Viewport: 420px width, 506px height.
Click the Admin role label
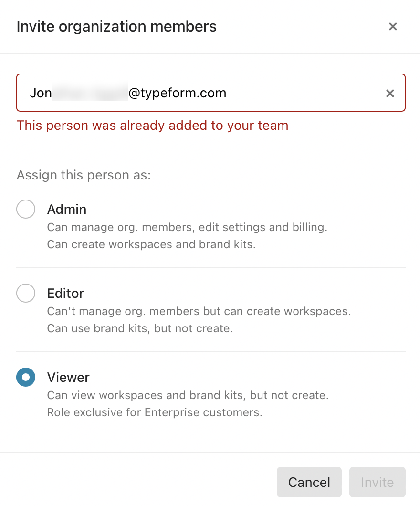click(66, 209)
